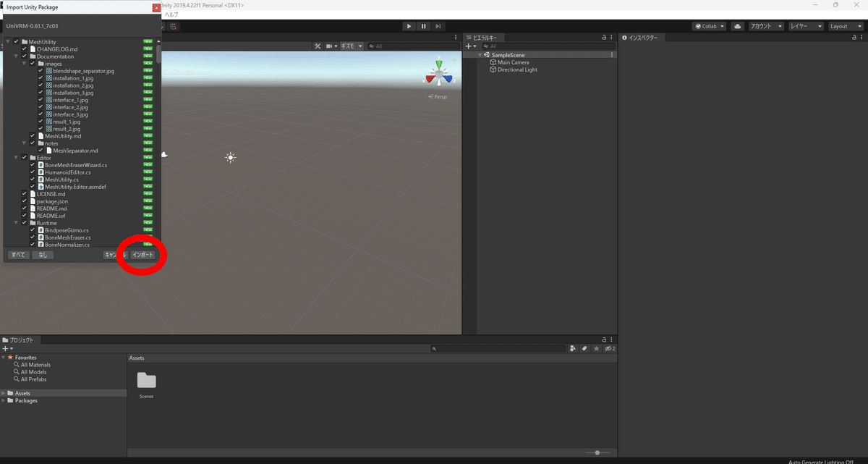Click the scene orientation gizmo

tap(438, 72)
